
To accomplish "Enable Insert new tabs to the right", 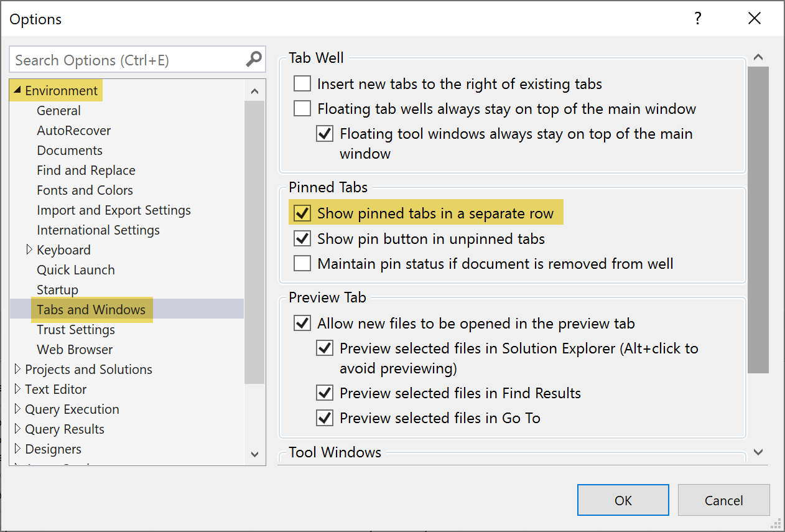I will click(302, 83).
